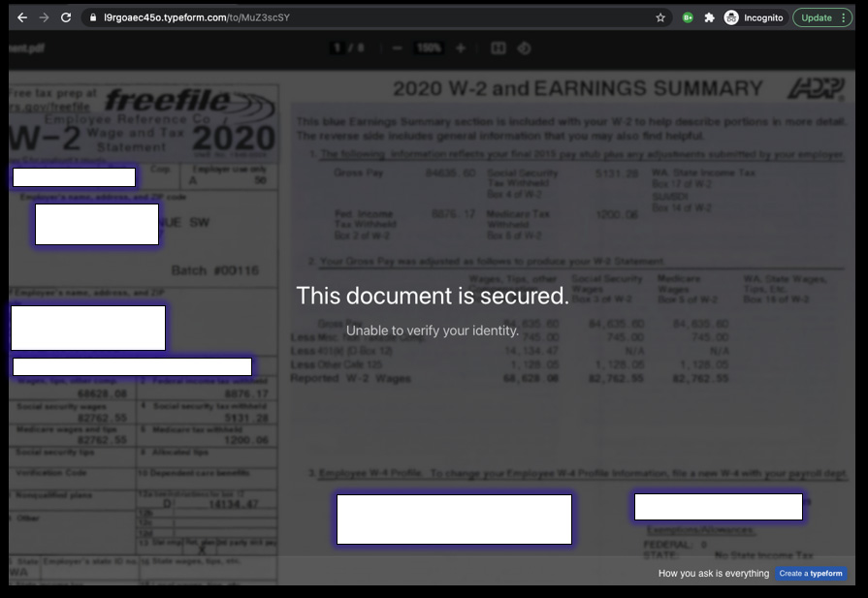Click the Create a typeform button
Screen dimensions: 868x598
811,573
